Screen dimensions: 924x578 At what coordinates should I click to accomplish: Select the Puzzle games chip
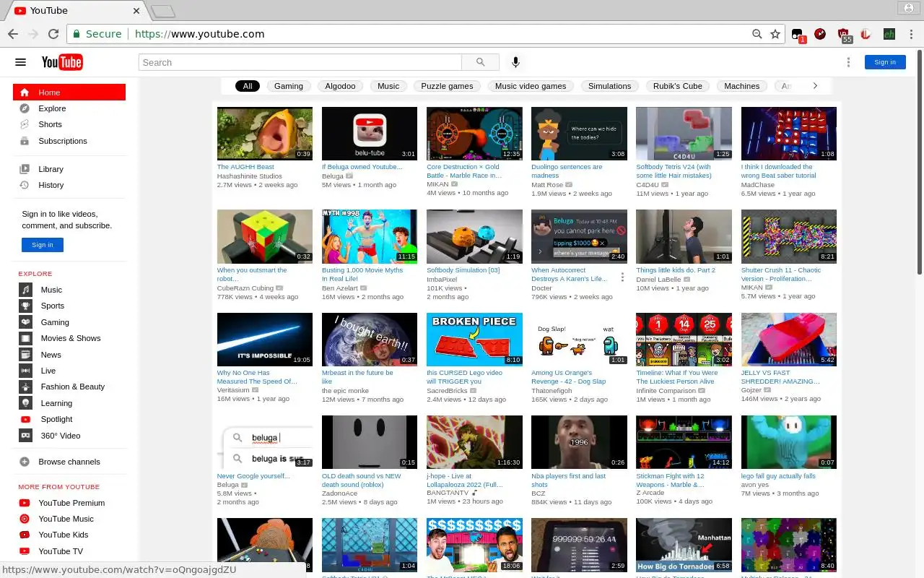pyautogui.click(x=447, y=86)
